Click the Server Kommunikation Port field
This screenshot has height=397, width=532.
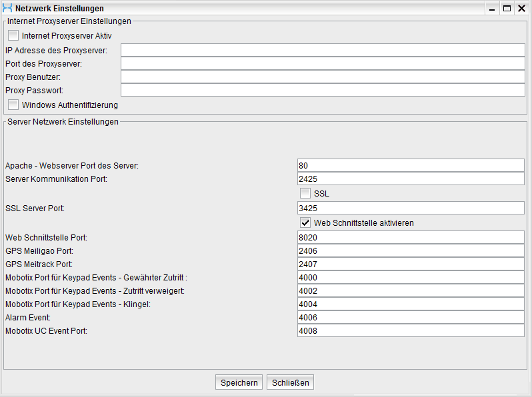coord(411,179)
